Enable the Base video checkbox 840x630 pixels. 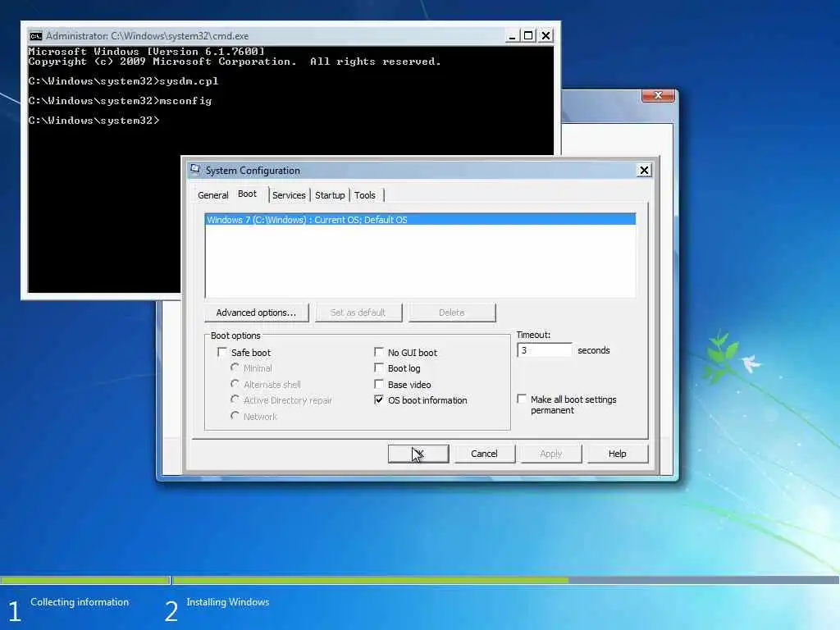[x=379, y=384]
